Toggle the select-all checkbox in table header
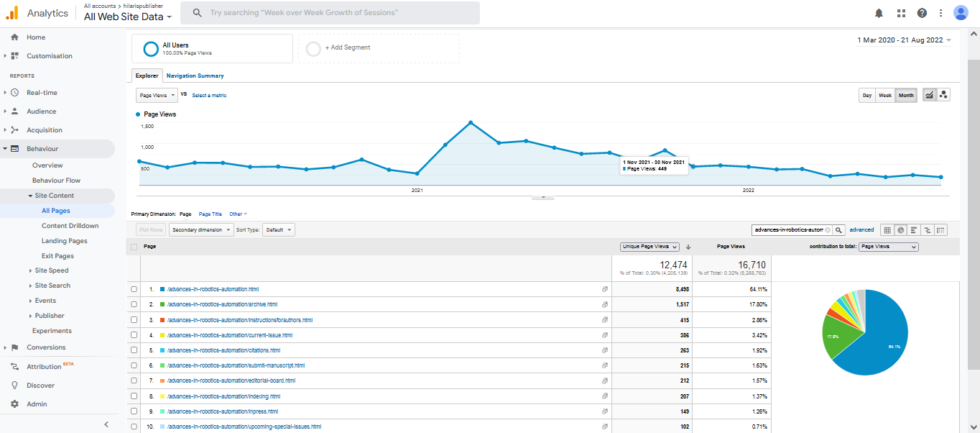980x433 pixels. point(134,247)
